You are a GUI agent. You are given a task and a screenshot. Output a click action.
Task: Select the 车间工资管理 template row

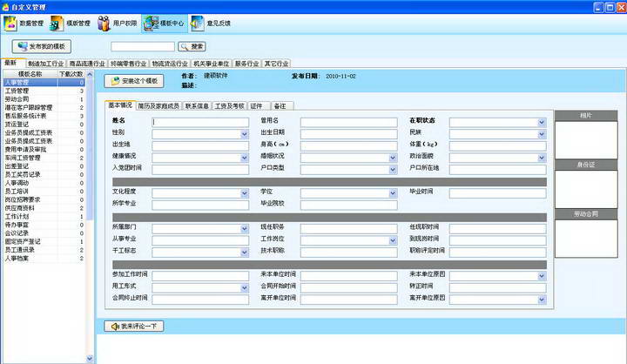click(x=44, y=158)
